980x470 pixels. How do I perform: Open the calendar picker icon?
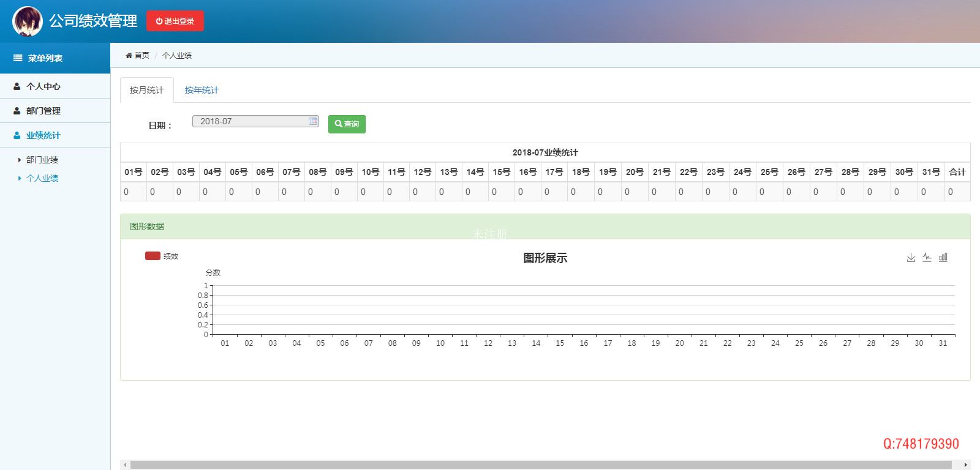tap(313, 121)
